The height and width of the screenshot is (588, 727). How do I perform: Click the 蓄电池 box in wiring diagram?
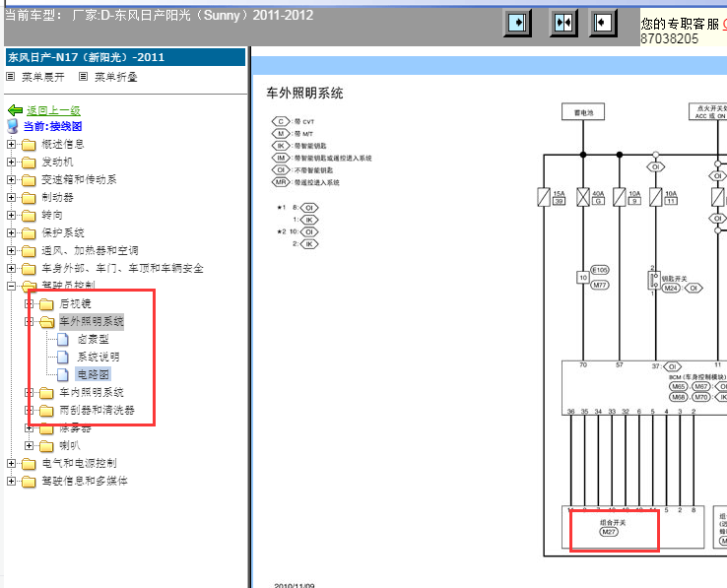583,111
